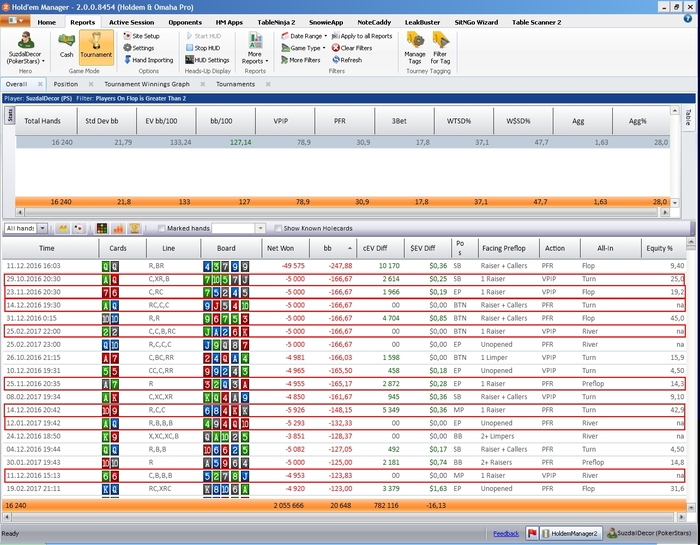700x545 pixels.
Task: Close the Position report tab
Action: tap(91, 84)
